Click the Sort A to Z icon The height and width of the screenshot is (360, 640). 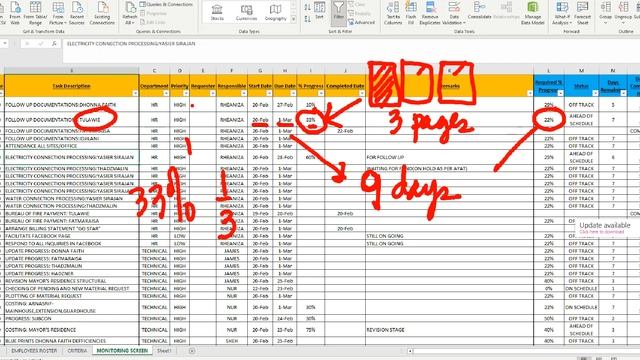click(x=307, y=7)
